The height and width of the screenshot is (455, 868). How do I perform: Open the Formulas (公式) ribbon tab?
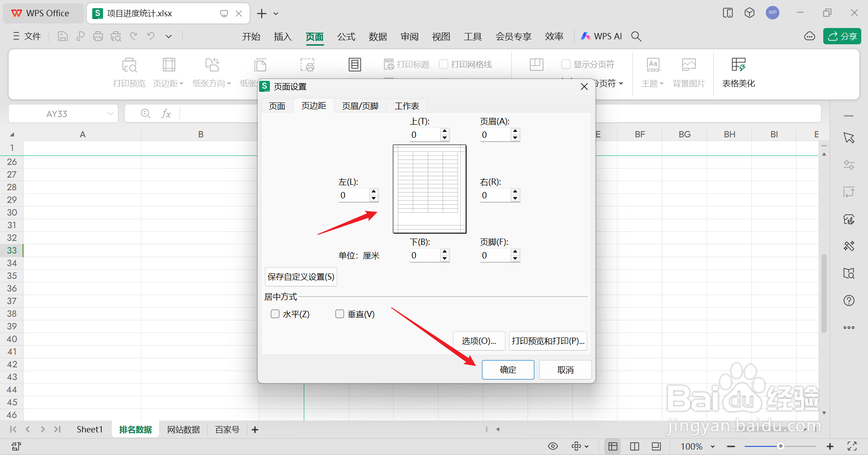coord(346,37)
